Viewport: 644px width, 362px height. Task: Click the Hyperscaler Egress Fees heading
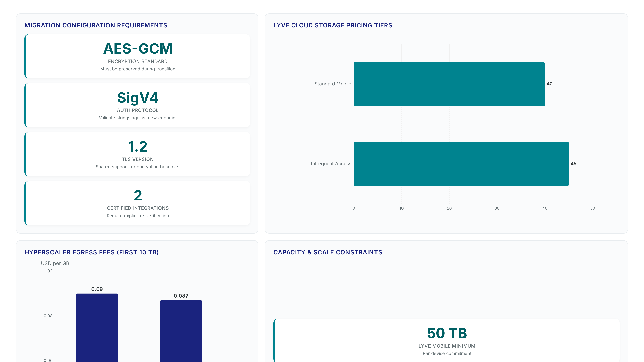[x=92, y=252]
